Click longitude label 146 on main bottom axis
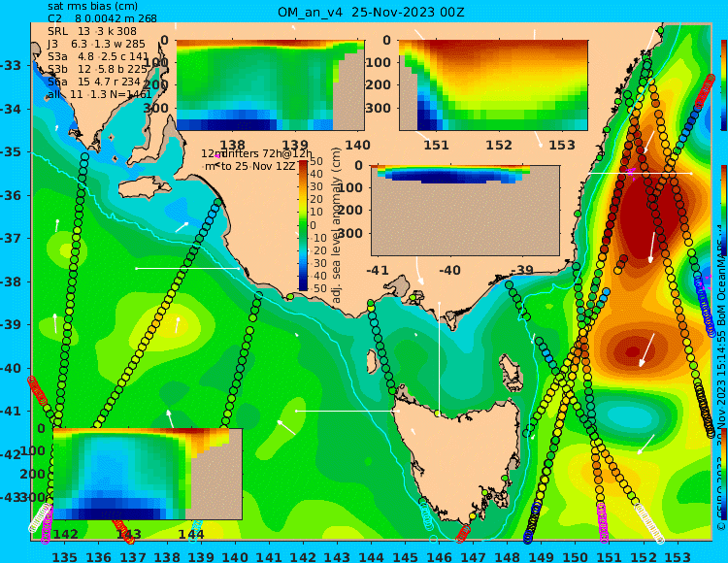Viewport: 728px width, 563px height. (x=439, y=556)
